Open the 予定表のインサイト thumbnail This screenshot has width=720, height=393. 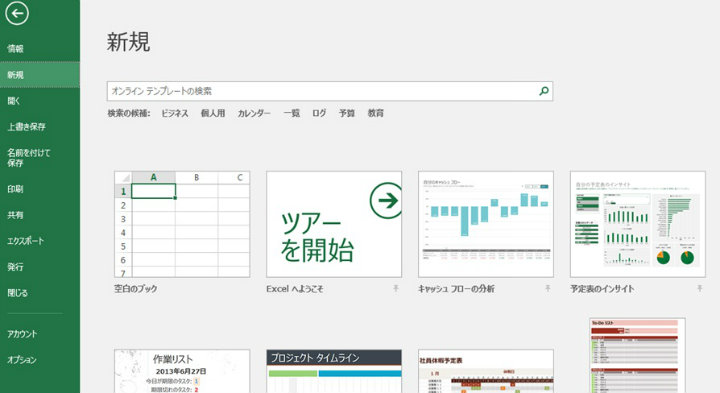point(638,224)
